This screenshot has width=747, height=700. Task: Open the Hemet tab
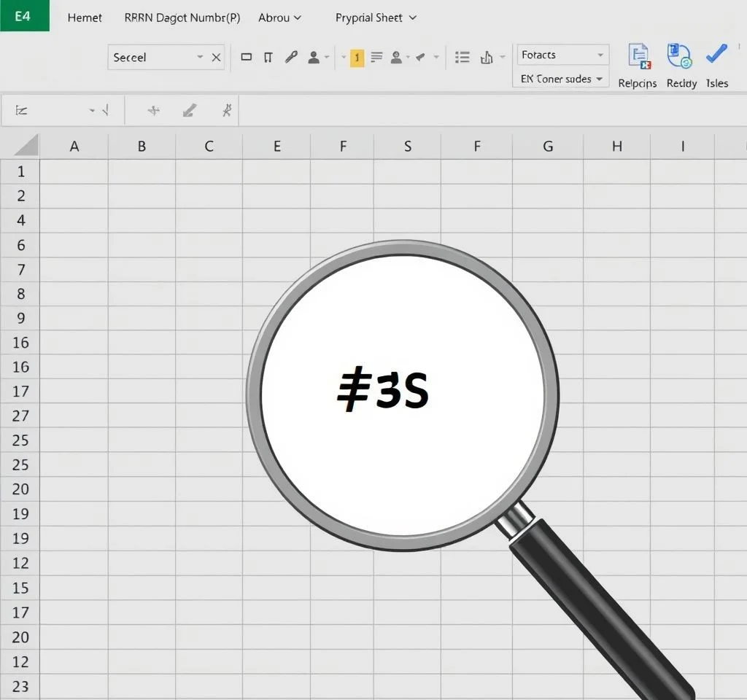tap(85, 17)
